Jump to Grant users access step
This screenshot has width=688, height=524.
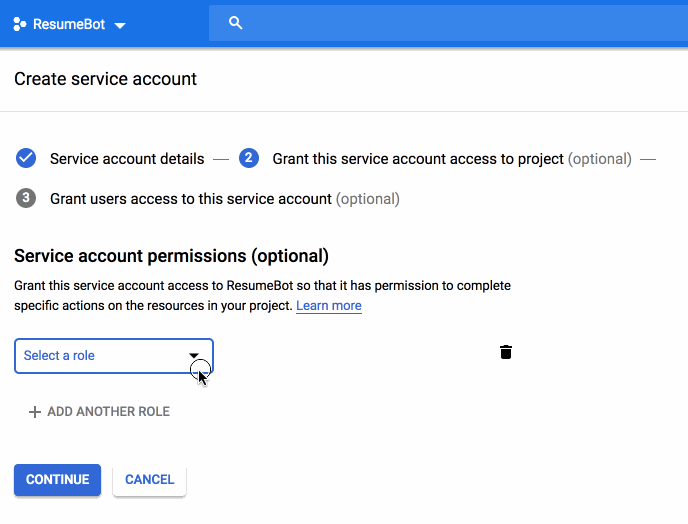(x=191, y=199)
